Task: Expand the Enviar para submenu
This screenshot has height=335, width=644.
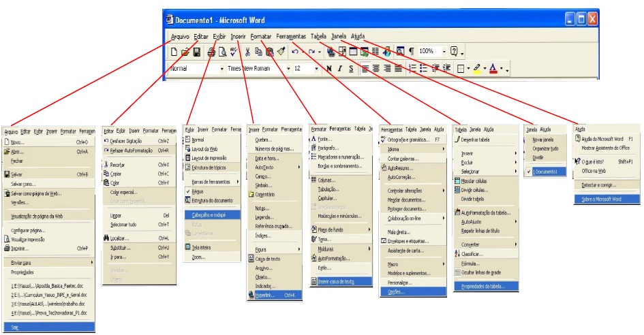Action: pos(49,263)
